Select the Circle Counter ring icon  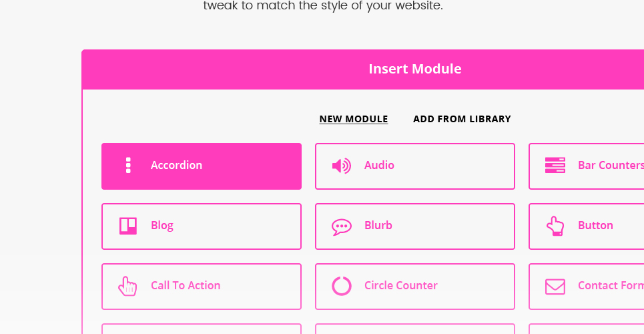(x=342, y=286)
